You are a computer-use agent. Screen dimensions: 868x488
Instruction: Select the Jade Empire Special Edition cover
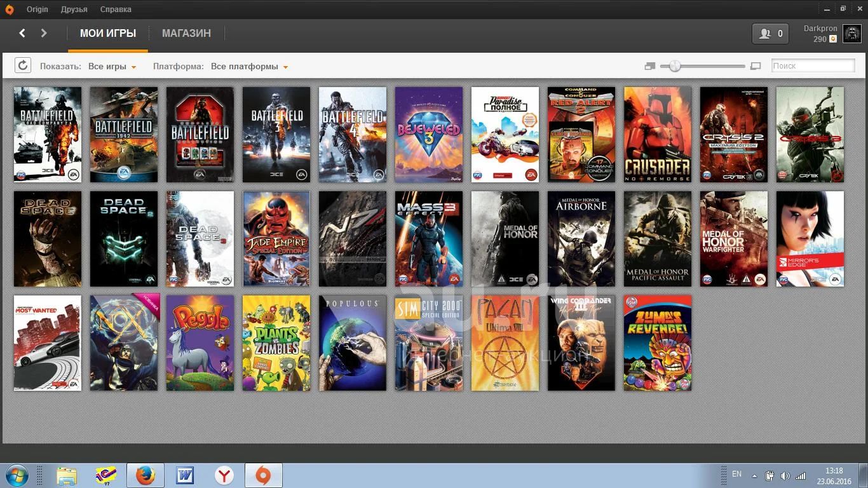(276, 239)
